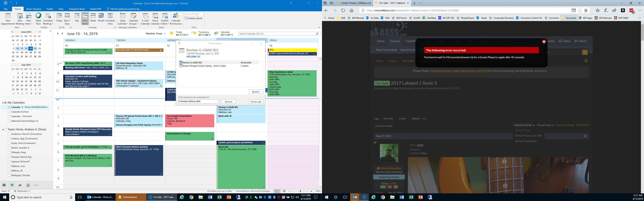Create a New Appointment in Outlook

point(8,19)
